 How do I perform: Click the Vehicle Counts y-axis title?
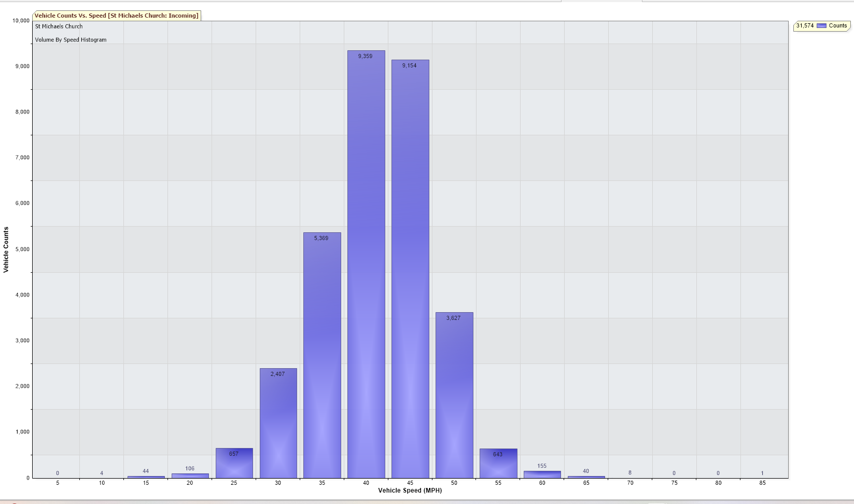[x=6, y=249]
